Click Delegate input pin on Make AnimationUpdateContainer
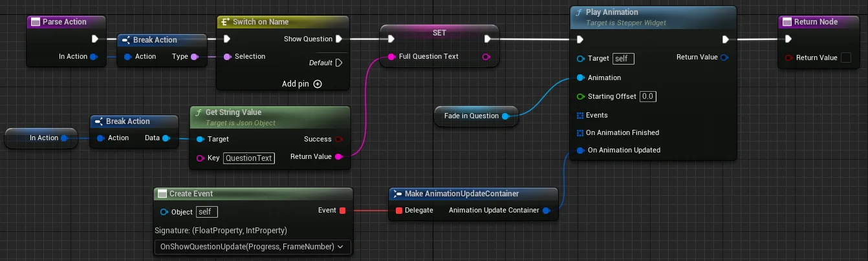This screenshot has height=261, width=868. pos(399,210)
